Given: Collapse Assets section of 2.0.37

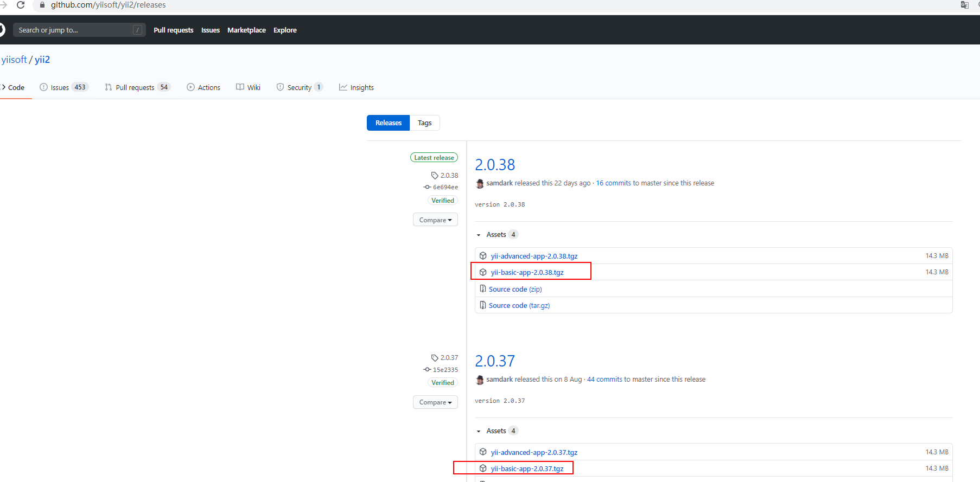Looking at the screenshot, I should pyautogui.click(x=497, y=431).
